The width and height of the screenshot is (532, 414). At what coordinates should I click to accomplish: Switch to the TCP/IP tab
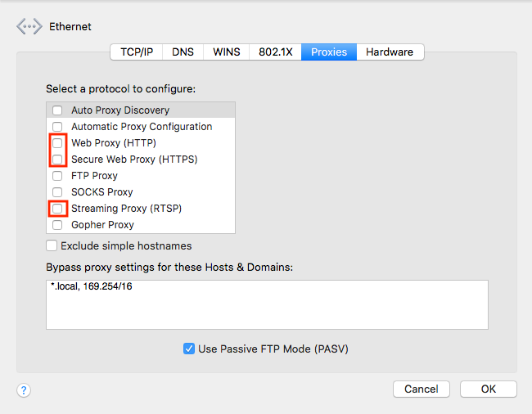(137, 52)
